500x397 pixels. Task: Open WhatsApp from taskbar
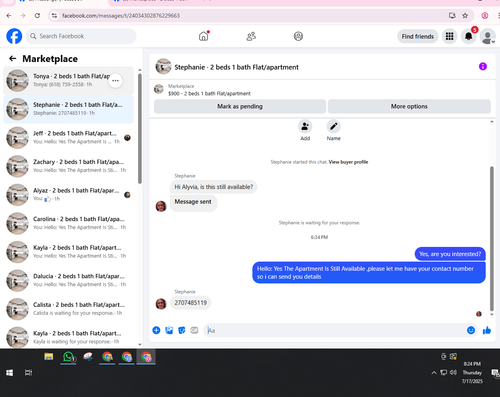point(68,357)
